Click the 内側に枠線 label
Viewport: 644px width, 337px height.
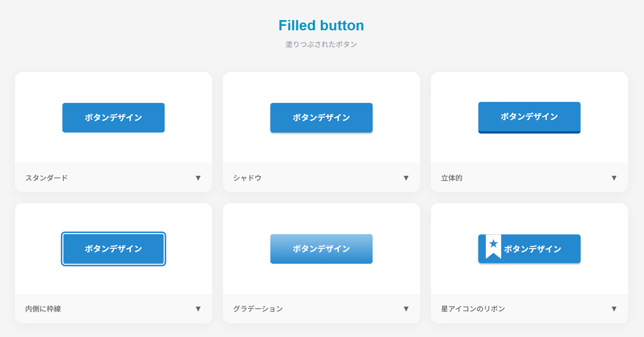point(43,309)
